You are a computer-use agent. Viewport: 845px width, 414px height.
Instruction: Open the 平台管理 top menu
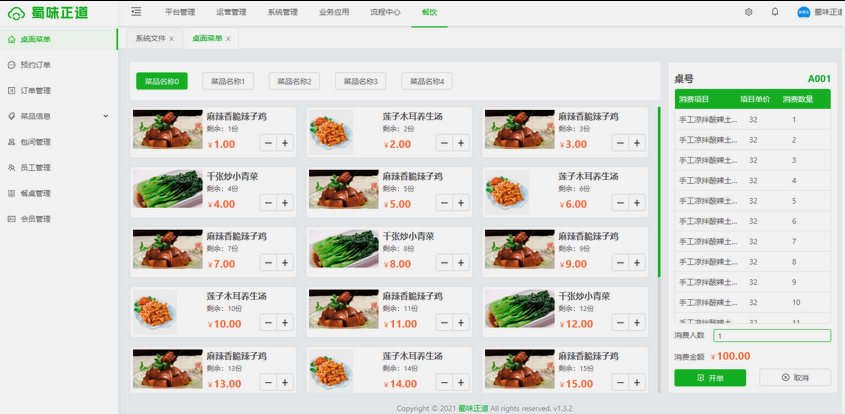tap(180, 12)
